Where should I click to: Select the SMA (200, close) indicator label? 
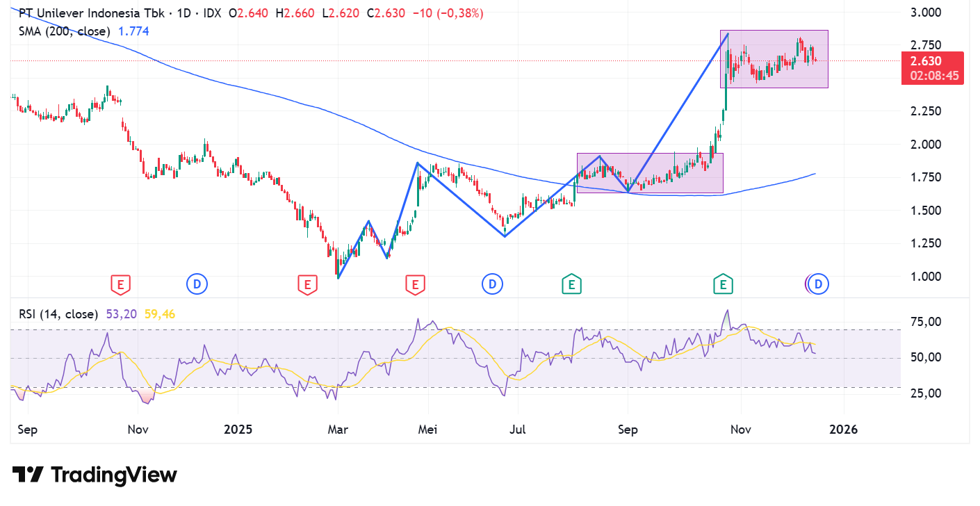pos(65,31)
